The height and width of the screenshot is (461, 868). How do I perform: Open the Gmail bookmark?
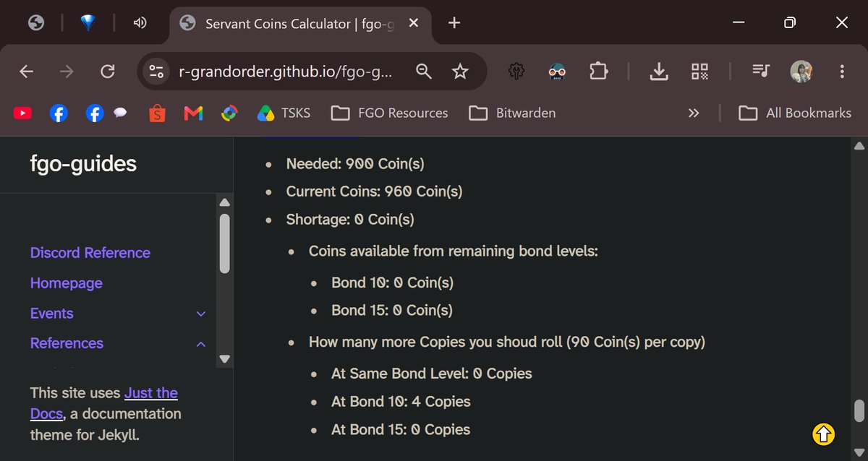193,113
